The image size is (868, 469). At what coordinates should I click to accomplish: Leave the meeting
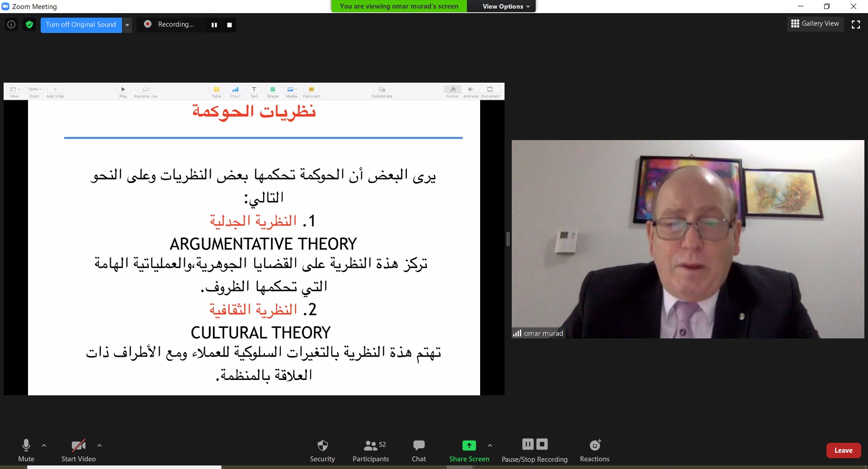843,450
